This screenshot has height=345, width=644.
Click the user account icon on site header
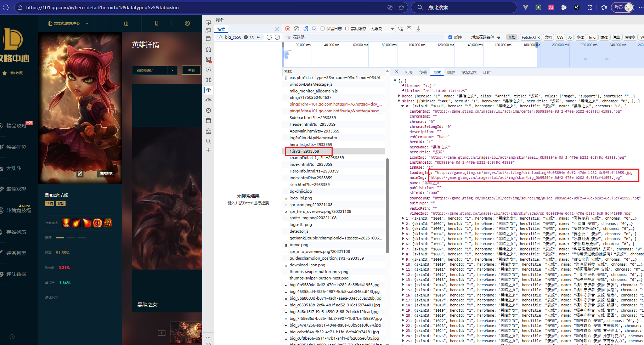tap(187, 23)
